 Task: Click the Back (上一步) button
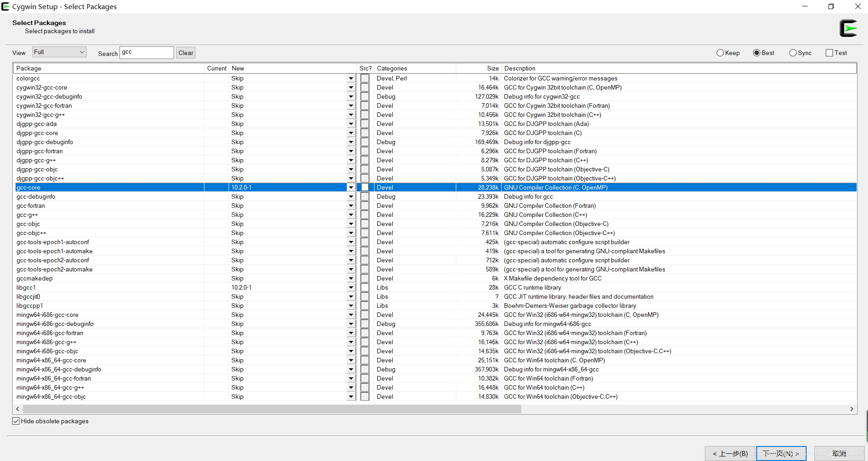[730, 453]
